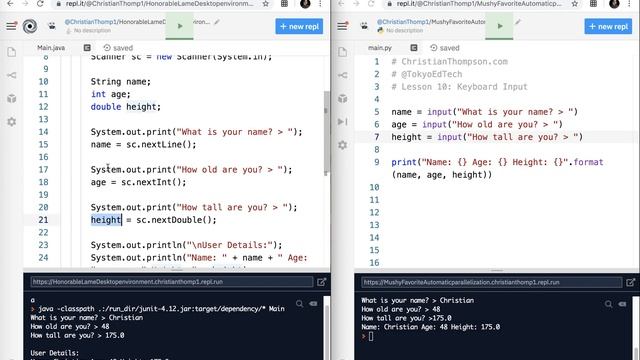Open the left browser's three-dot menu
This screenshot has height=360, width=640.
(320, 4)
